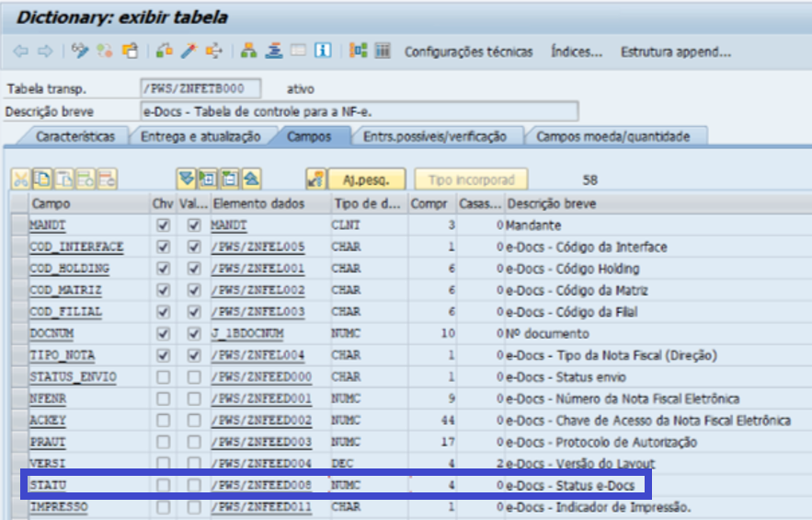
Task: Click the Activate magic wand icon
Action: point(189,52)
